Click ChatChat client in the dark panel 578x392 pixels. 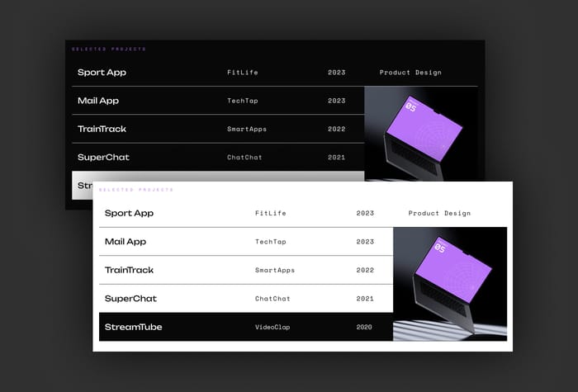point(244,158)
